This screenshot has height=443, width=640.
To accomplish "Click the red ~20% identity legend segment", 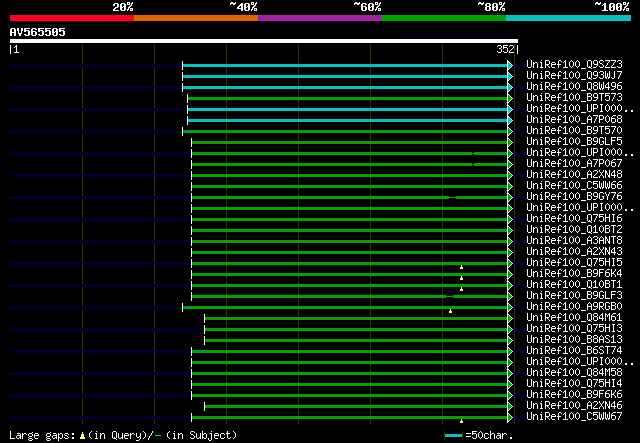I will click(71, 17).
